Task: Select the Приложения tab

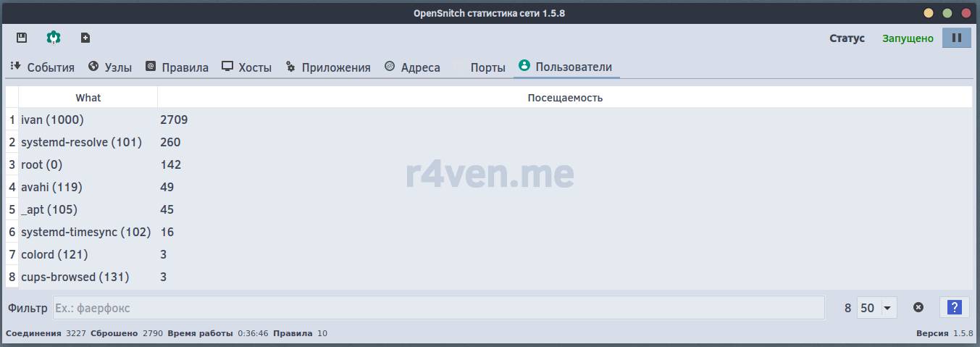Action: click(328, 67)
